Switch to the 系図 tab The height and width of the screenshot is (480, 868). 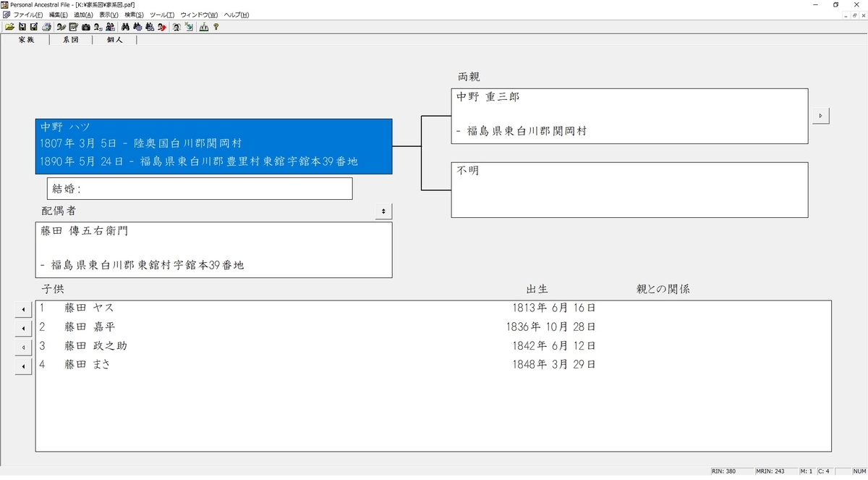coord(69,40)
